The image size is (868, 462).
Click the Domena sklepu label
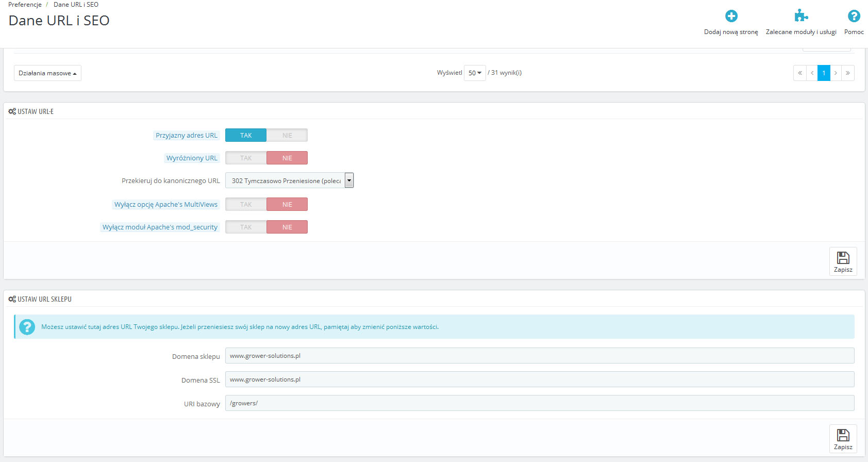tap(196, 357)
